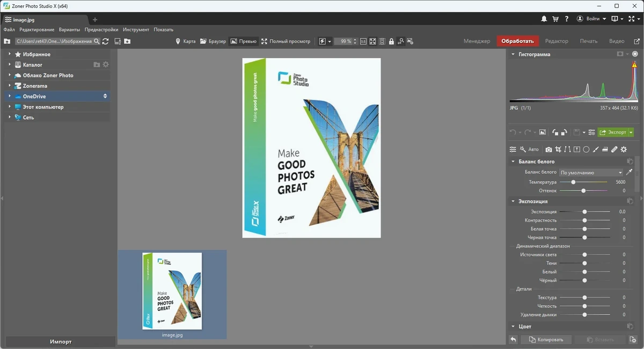The width and height of the screenshot is (644, 349).
Task: Click the magic wand auto-enhance icon
Action: [523, 150]
